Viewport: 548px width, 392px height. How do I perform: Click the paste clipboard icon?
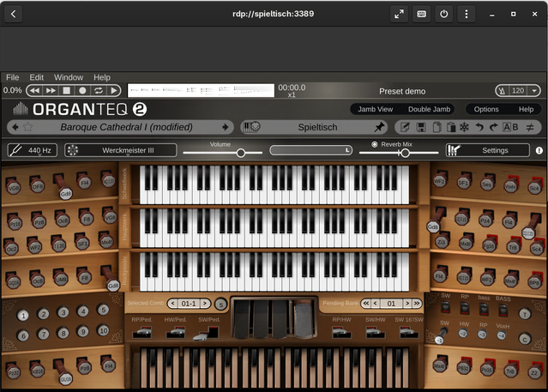click(451, 127)
